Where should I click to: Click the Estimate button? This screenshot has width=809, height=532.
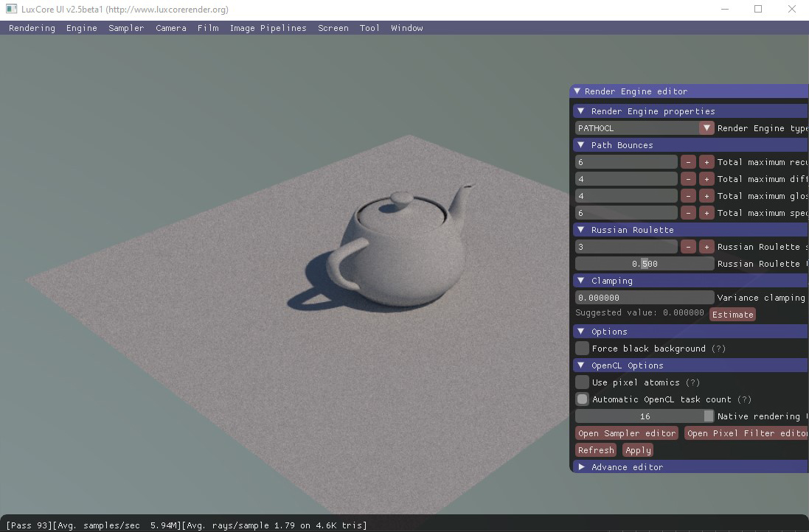coord(732,315)
